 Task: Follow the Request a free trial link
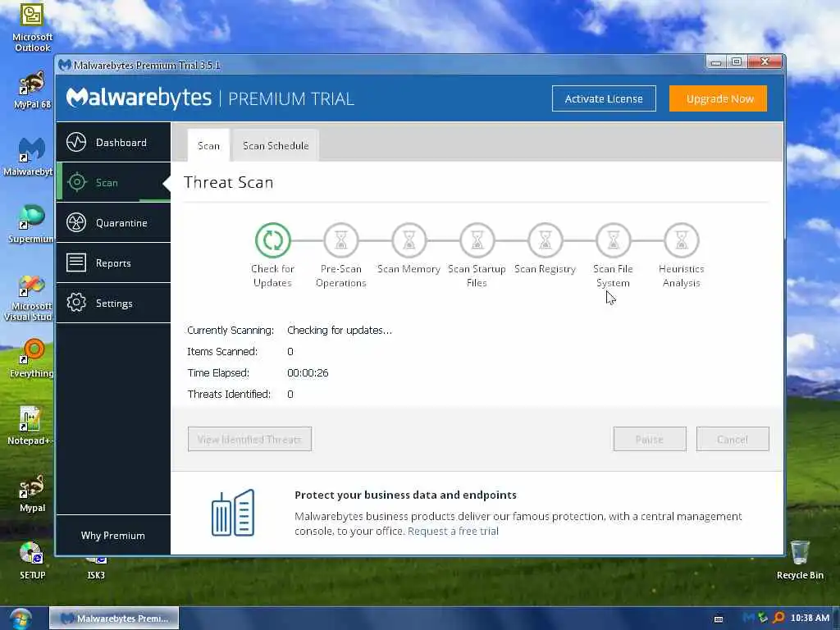point(453,531)
